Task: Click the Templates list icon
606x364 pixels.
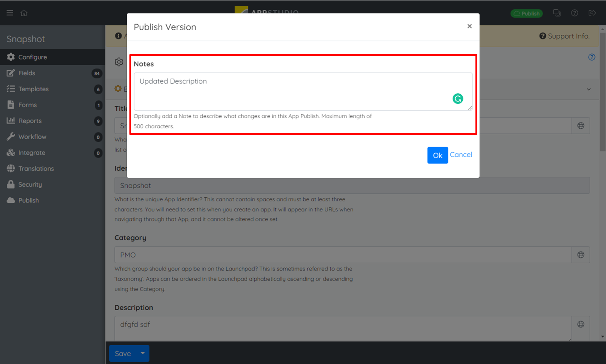Action: [11, 89]
